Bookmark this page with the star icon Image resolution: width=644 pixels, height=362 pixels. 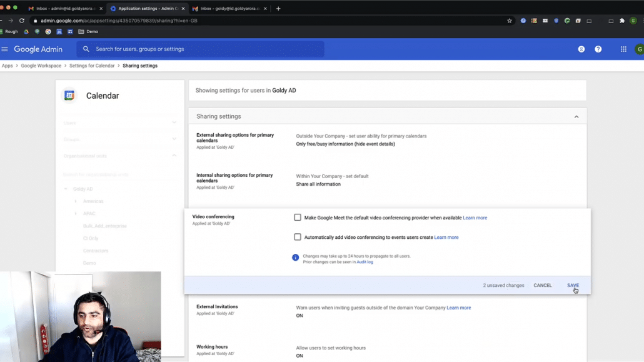[510, 21]
